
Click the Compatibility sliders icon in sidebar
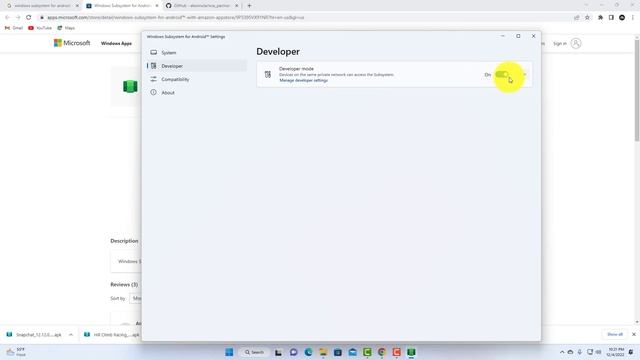[153, 79]
